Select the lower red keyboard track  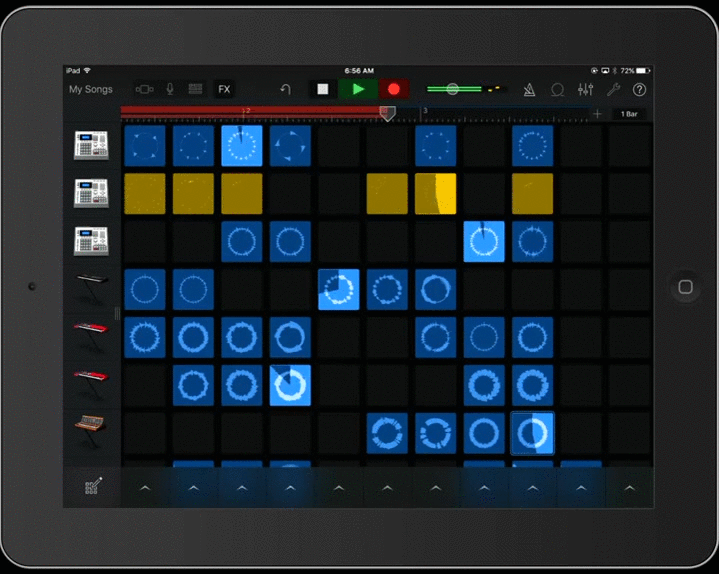(x=91, y=385)
